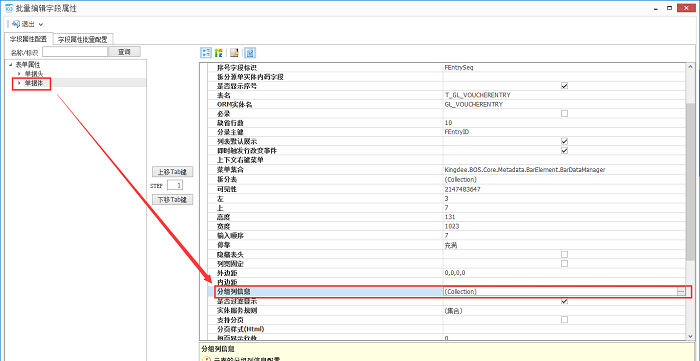Select 单据体 in the tree

[33, 83]
